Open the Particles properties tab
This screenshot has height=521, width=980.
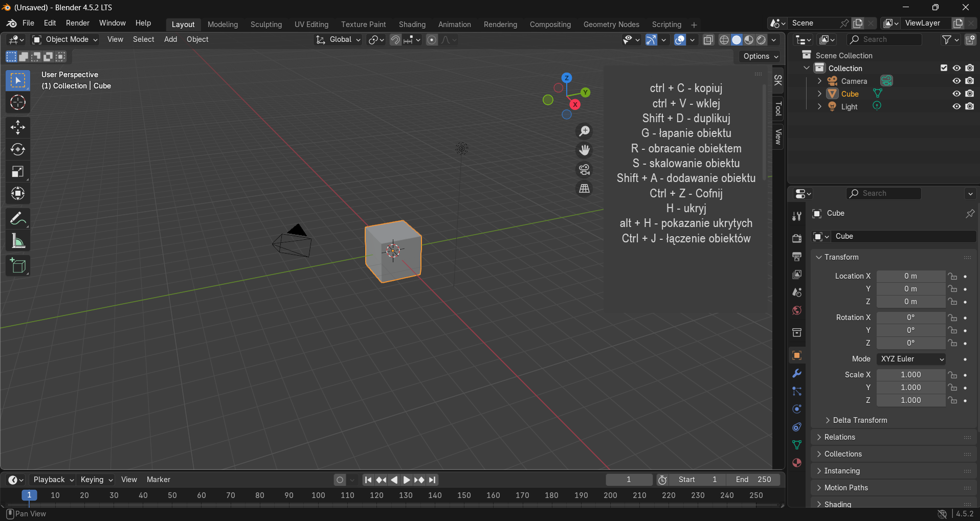pyautogui.click(x=797, y=391)
